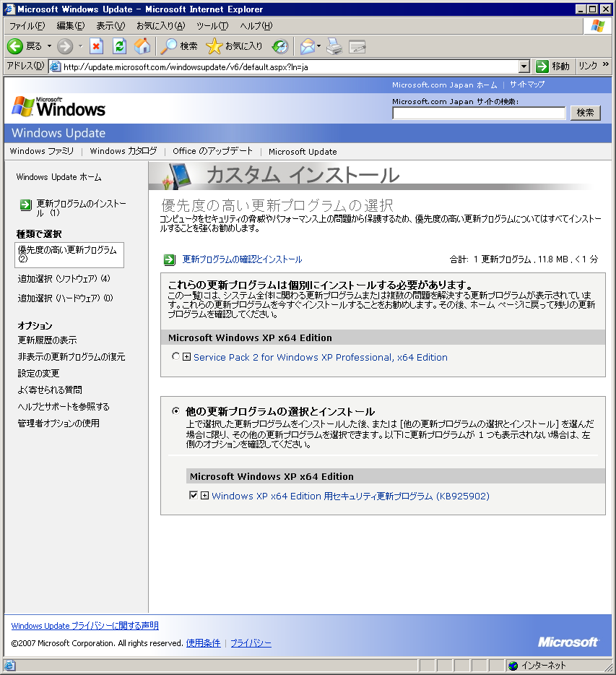Expand Service Pack 2 details plus box
The image size is (616, 675).
[187, 357]
